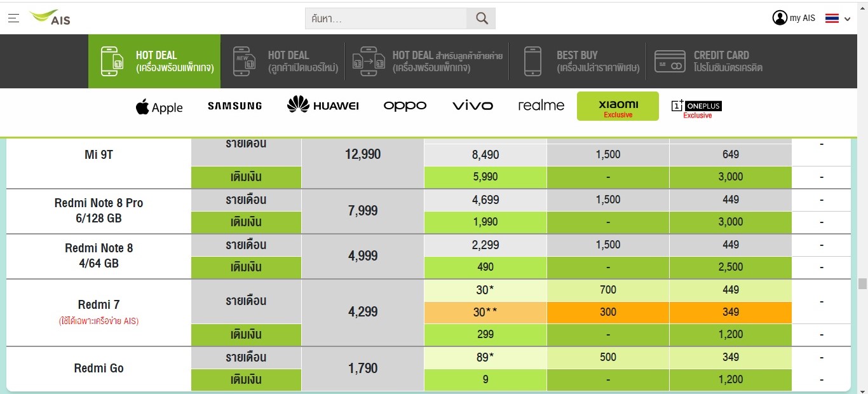
Task: Click the 1,990 prepaid price cell
Action: pyautogui.click(x=485, y=222)
